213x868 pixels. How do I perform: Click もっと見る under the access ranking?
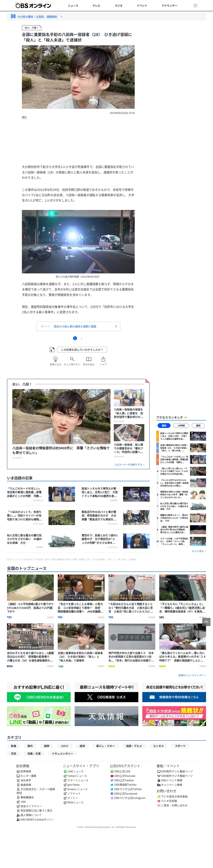[199, 551]
